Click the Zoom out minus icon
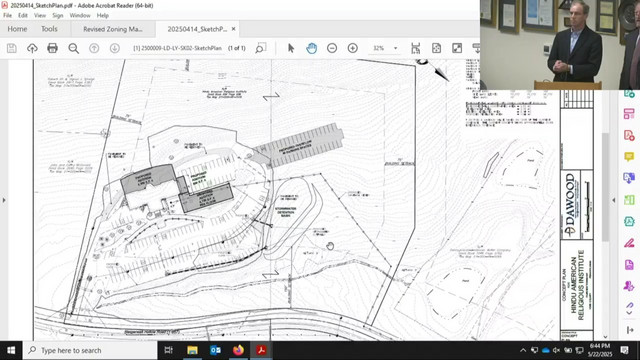The width and height of the screenshot is (640, 360). click(332, 48)
